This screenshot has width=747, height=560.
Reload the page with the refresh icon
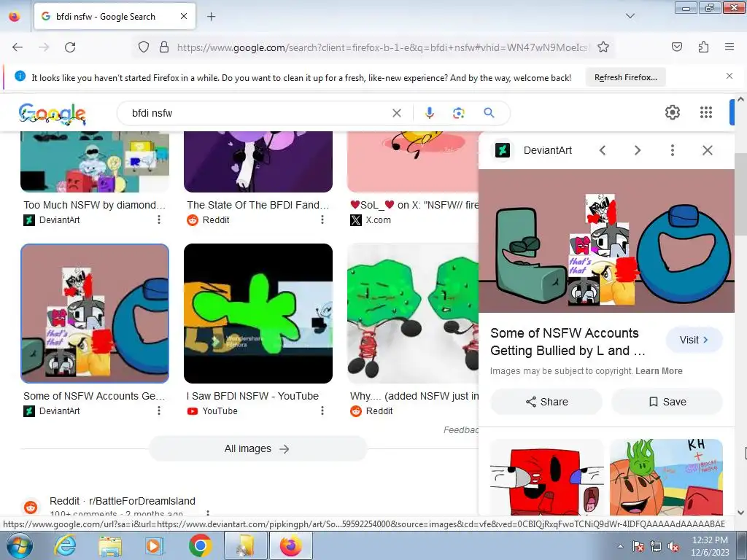(70, 47)
